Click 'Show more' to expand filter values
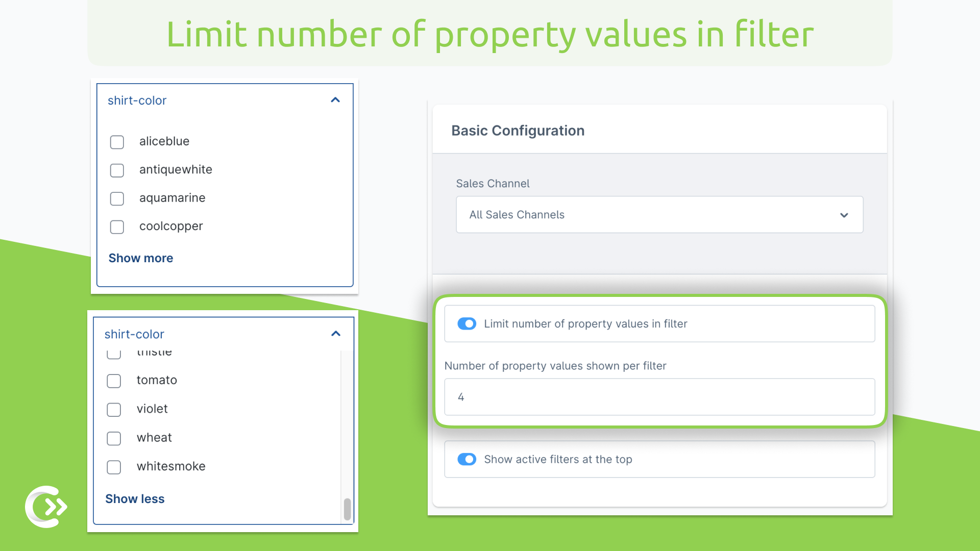The width and height of the screenshot is (980, 551). click(141, 258)
